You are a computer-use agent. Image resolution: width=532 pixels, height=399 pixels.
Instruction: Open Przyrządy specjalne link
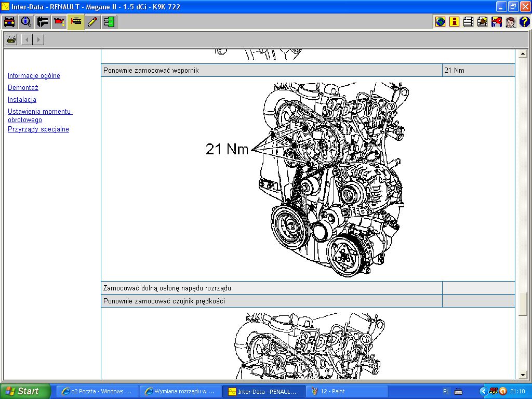point(38,129)
